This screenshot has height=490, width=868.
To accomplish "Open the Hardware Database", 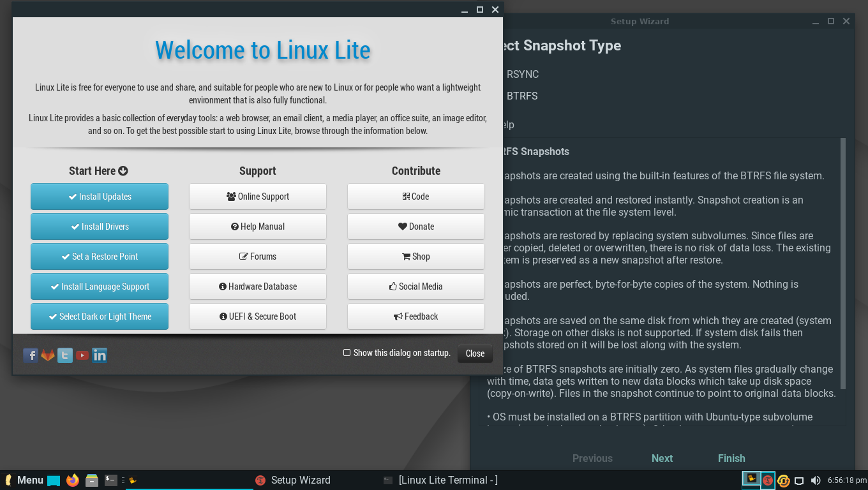I will point(258,286).
